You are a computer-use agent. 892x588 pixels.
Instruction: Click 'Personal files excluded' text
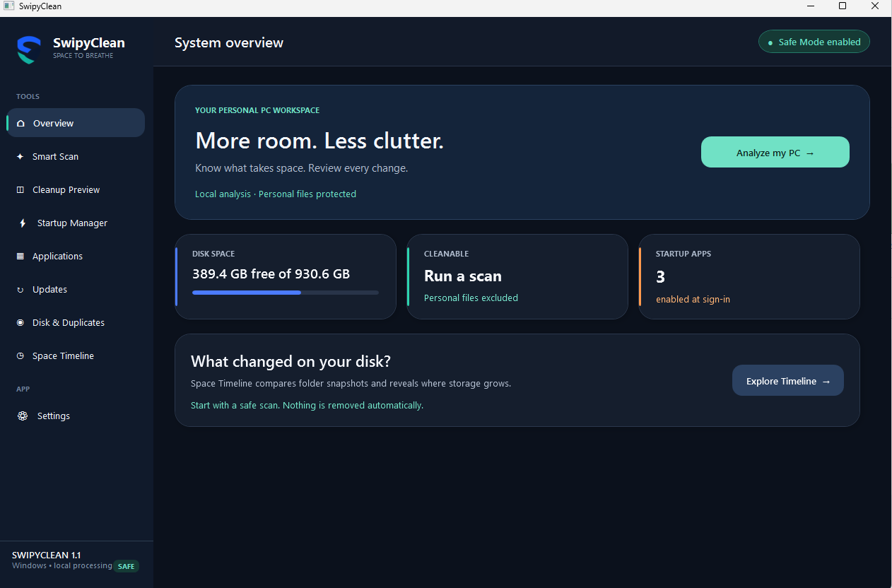[471, 298]
